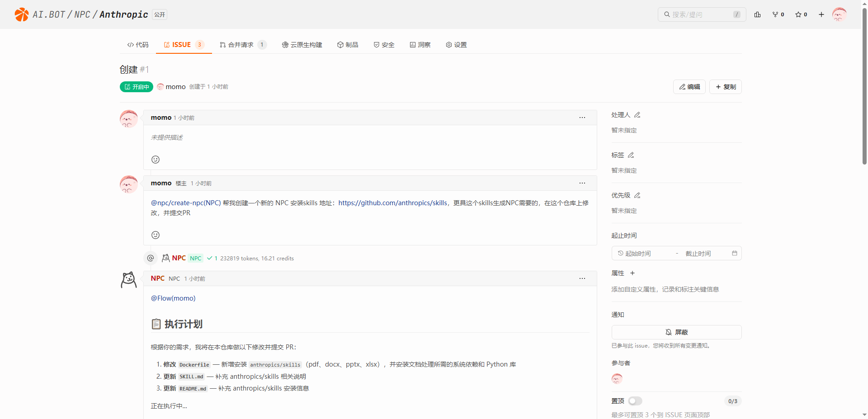Click the 复制 copy button

tap(726, 87)
